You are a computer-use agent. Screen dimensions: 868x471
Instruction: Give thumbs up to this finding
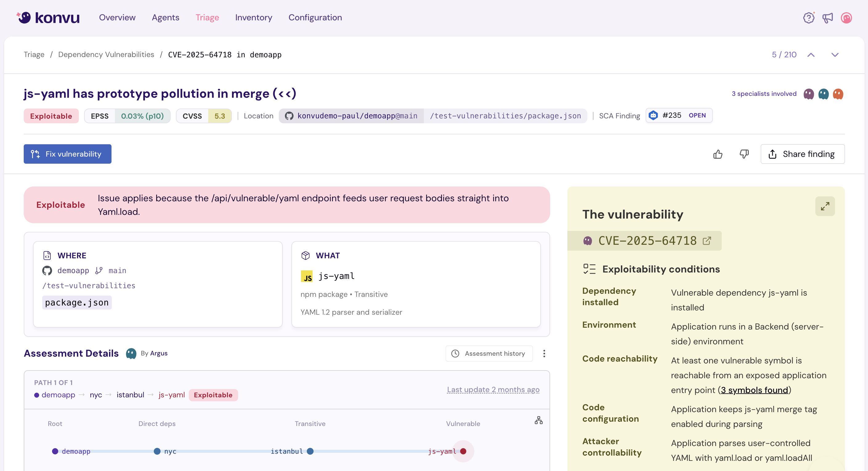click(718, 154)
